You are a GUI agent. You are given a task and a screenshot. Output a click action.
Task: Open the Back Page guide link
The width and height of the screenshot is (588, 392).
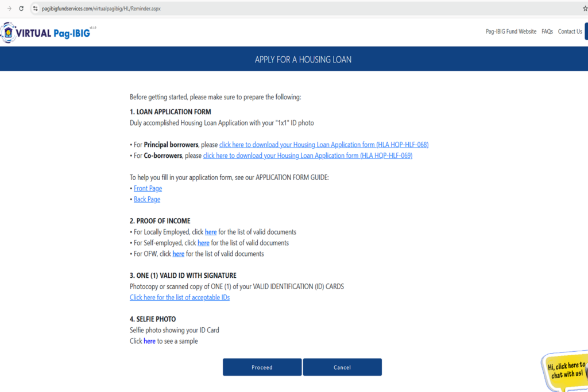point(146,199)
